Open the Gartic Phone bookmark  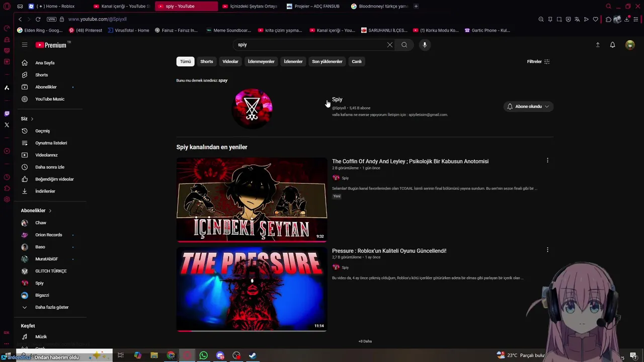click(x=487, y=30)
